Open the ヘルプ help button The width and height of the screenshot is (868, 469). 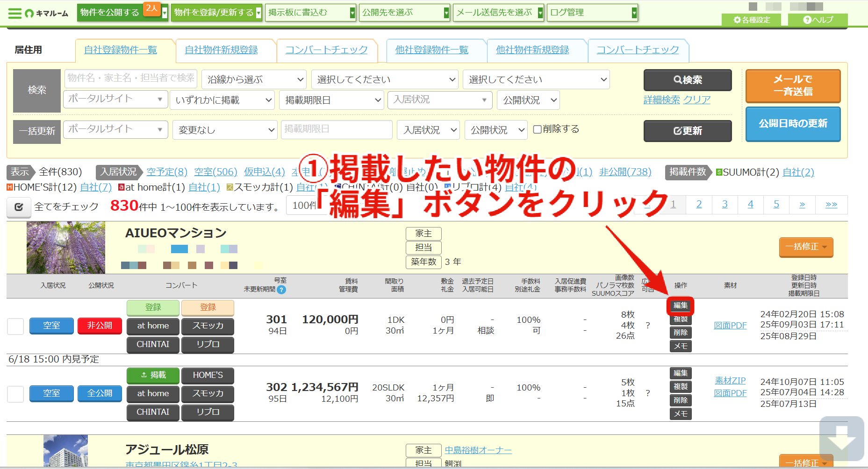pos(818,20)
